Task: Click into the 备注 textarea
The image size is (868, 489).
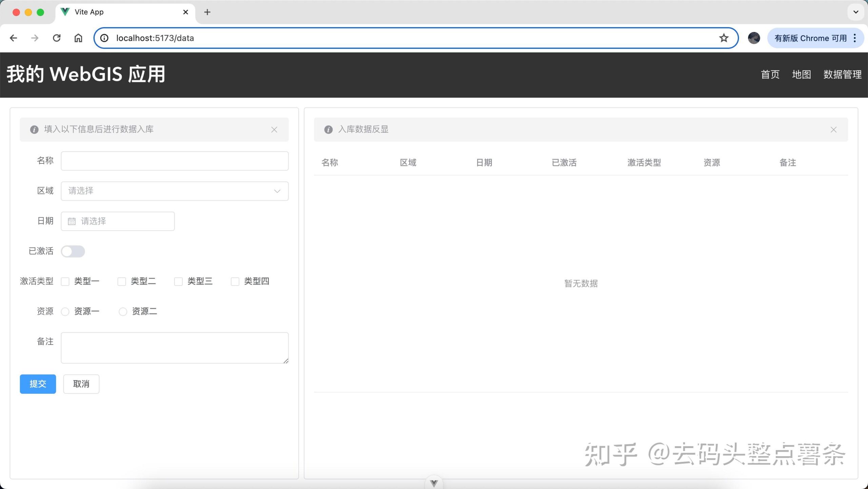Action: point(175,348)
